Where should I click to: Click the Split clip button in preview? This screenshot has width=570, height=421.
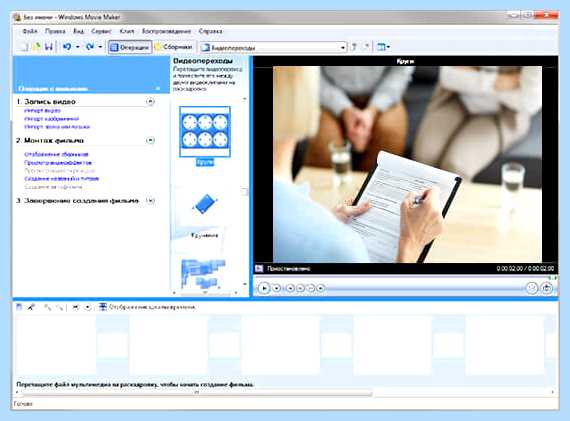(x=532, y=288)
